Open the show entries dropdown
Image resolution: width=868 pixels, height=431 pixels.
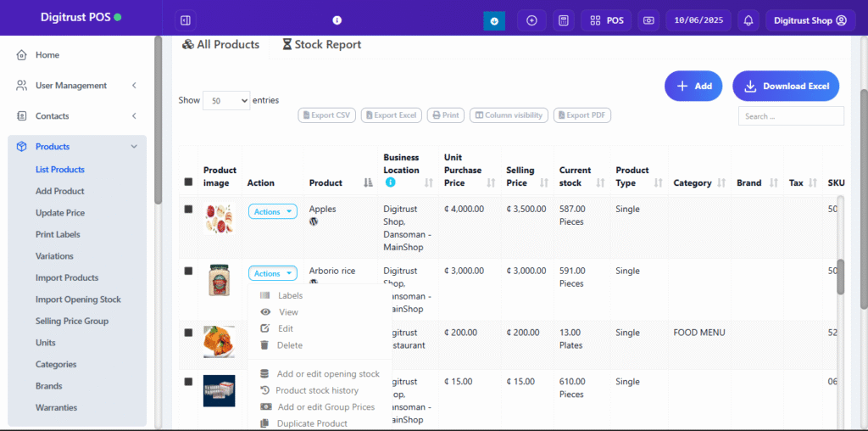click(x=226, y=100)
